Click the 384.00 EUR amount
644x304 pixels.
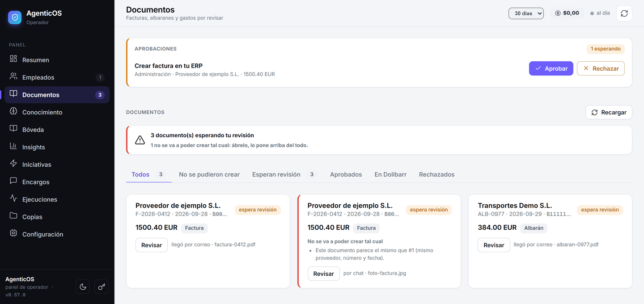[497, 228]
